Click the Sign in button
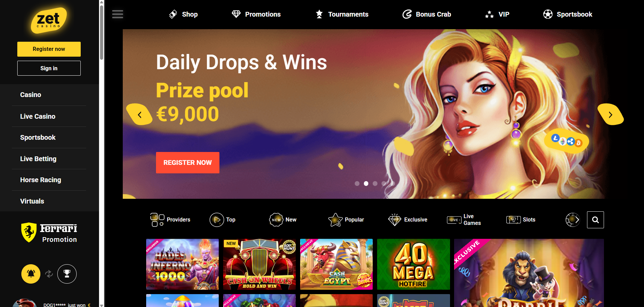Image resolution: width=644 pixels, height=307 pixels. [x=49, y=68]
